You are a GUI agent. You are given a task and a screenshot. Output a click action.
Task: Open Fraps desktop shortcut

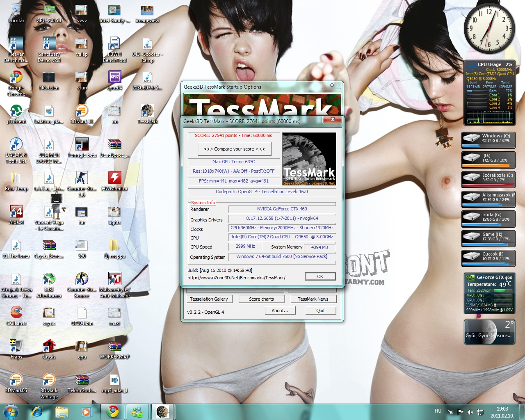coord(16,349)
